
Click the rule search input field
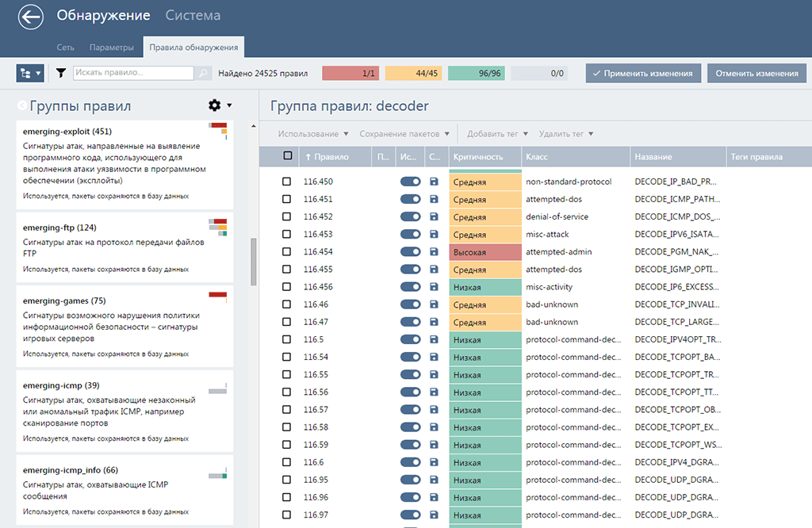click(x=133, y=73)
